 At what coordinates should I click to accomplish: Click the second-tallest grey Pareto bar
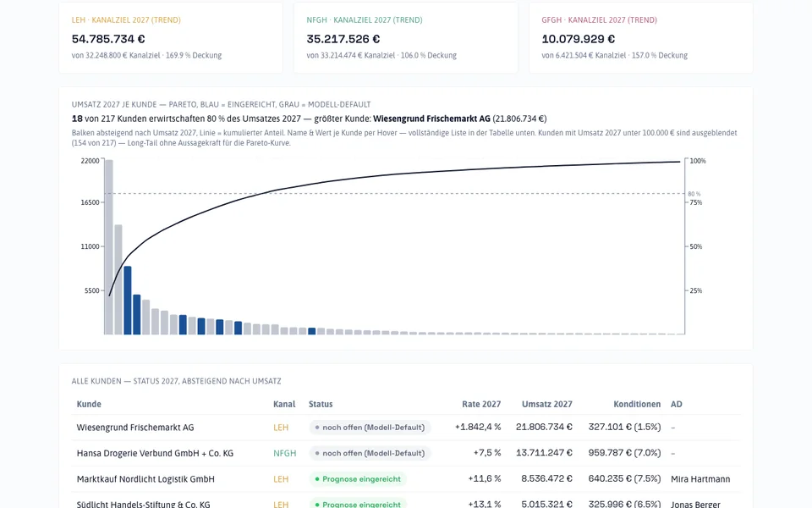[x=118, y=279]
